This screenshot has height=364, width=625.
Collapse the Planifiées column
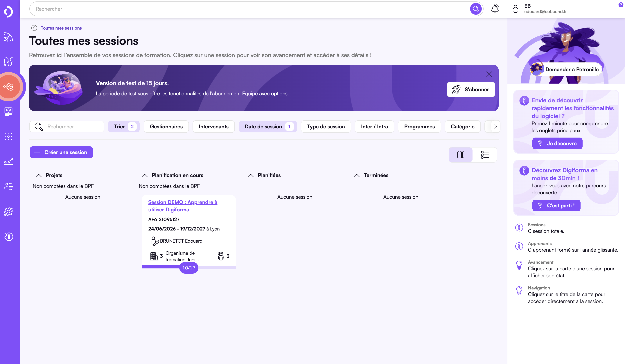(x=251, y=176)
